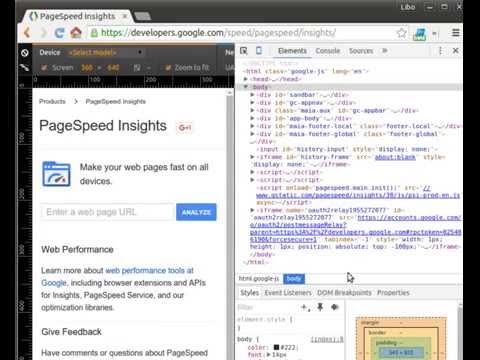Click the body color #222 swatch
Image resolution: width=480 pixels, height=360 pixels.
pyautogui.click(x=276, y=347)
